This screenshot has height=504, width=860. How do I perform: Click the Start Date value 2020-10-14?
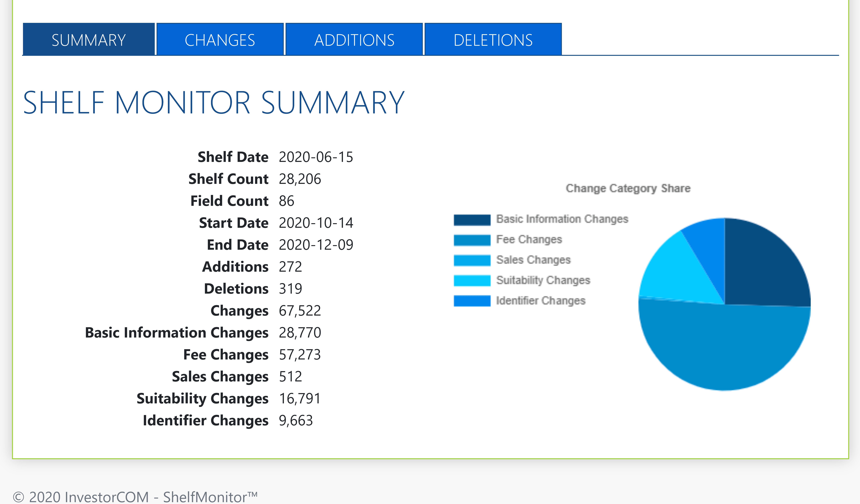click(x=316, y=223)
